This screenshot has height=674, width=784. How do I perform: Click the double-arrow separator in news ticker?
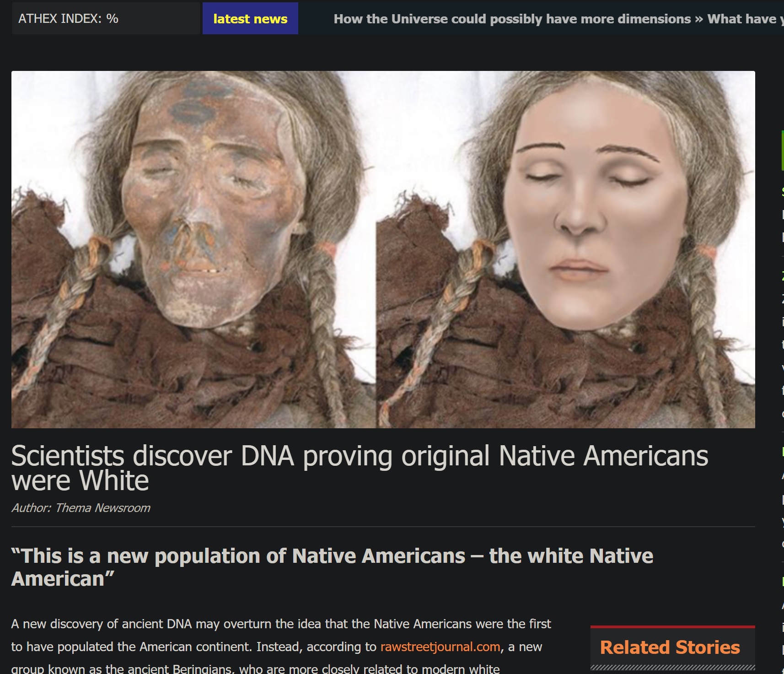(699, 19)
